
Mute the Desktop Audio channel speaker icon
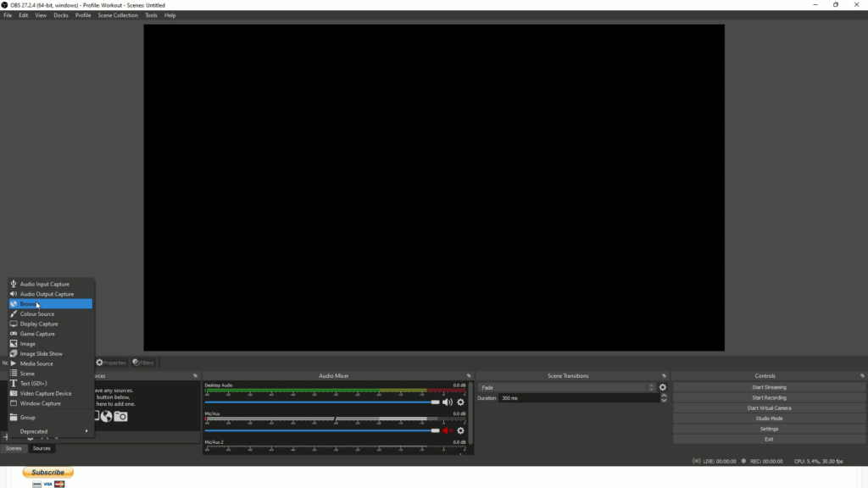click(x=447, y=402)
